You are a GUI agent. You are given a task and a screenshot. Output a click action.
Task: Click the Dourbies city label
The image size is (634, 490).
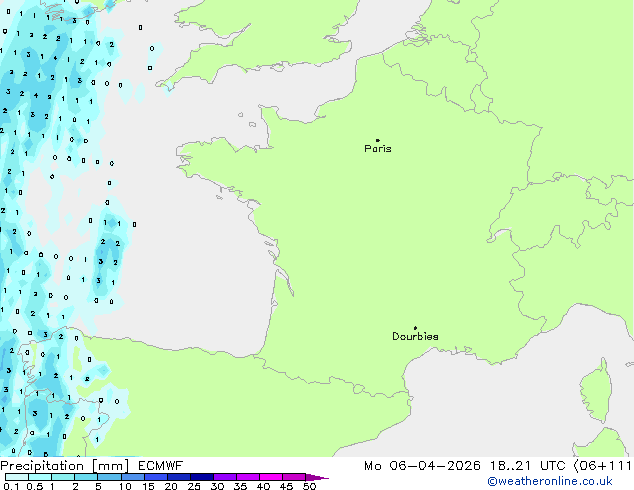(x=415, y=336)
